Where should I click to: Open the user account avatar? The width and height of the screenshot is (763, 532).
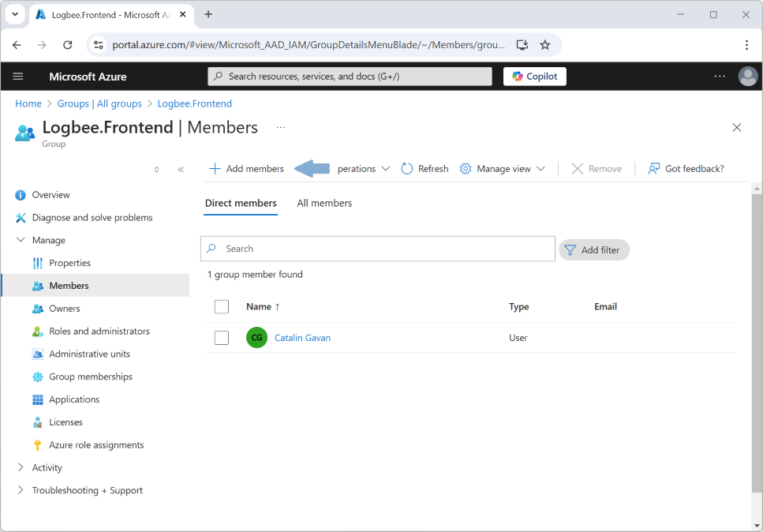(x=747, y=77)
